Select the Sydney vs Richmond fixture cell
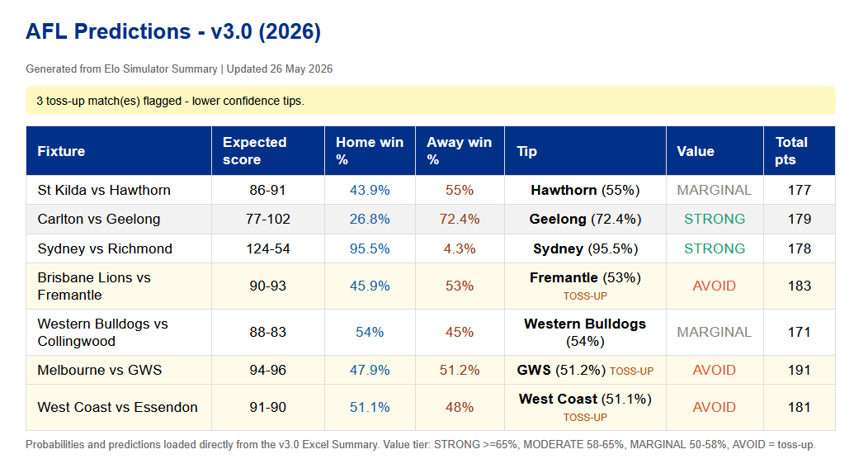868x473 pixels. click(x=119, y=248)
